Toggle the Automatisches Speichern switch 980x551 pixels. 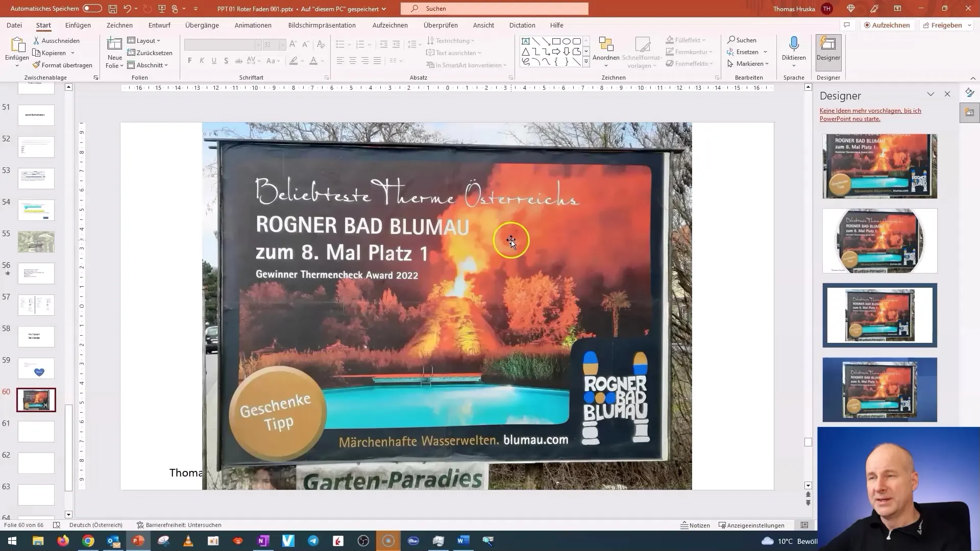92,9
